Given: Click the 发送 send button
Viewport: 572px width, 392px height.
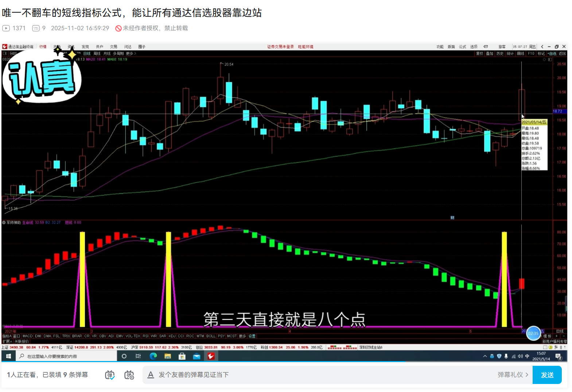Looking at the screenshot, I should tap(546, 375).
